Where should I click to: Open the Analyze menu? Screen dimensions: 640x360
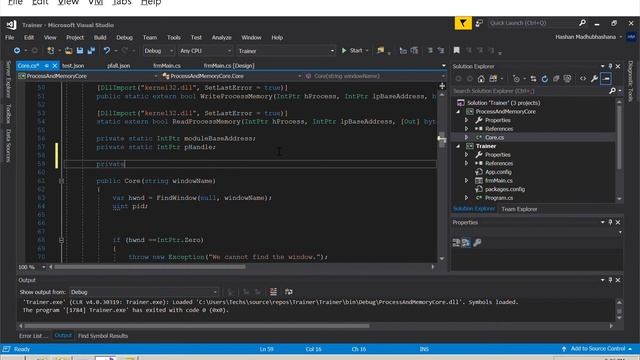222,38
